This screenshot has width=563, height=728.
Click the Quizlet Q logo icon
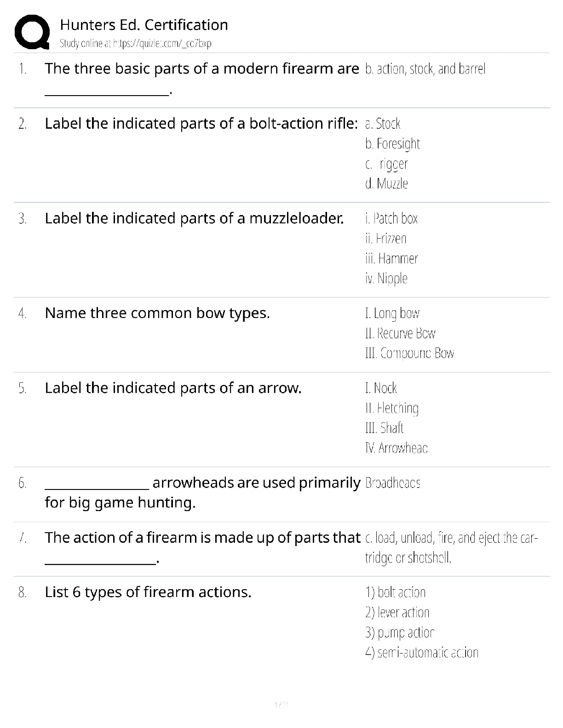tap(32, 32)
